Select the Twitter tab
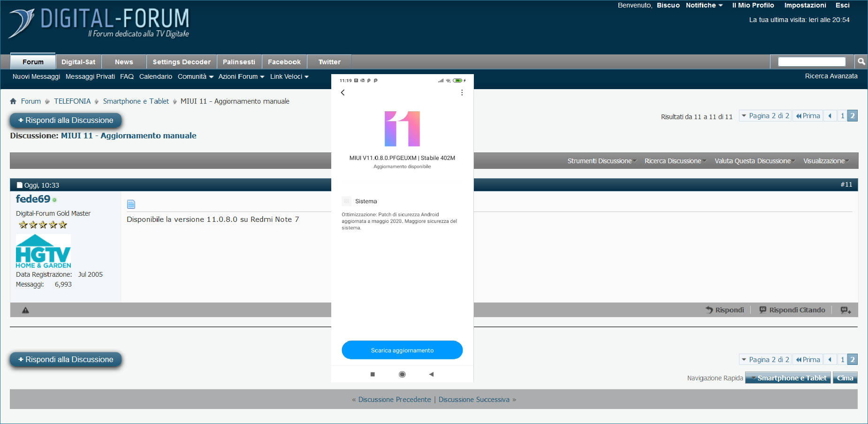 click(x=329, y=62)
